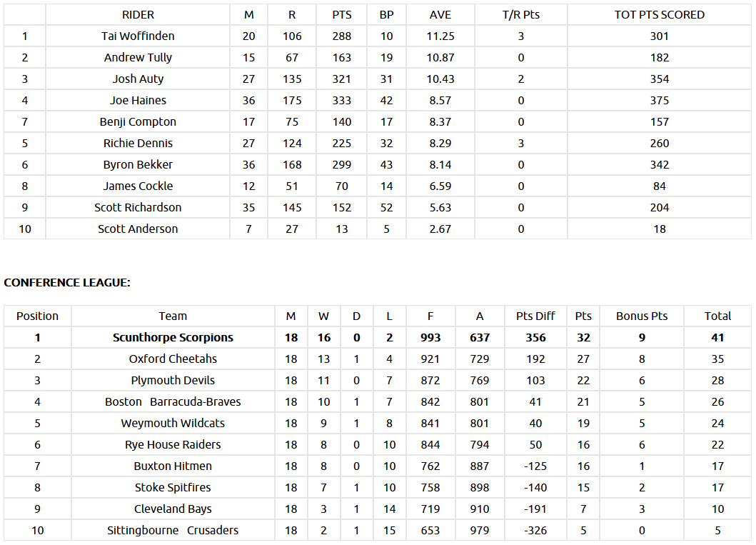756x545 pixels.
Task: Click the Oxford Cheetahs team name
Action: (173, 359)
